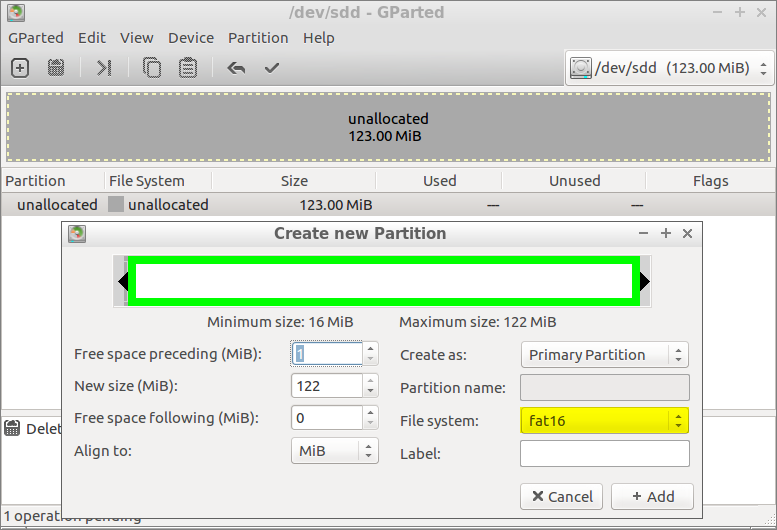This screenshot has width=777, height=530.
Task: Decrease Free space following value
Action: pyautogui.click(x=370, y=424)
